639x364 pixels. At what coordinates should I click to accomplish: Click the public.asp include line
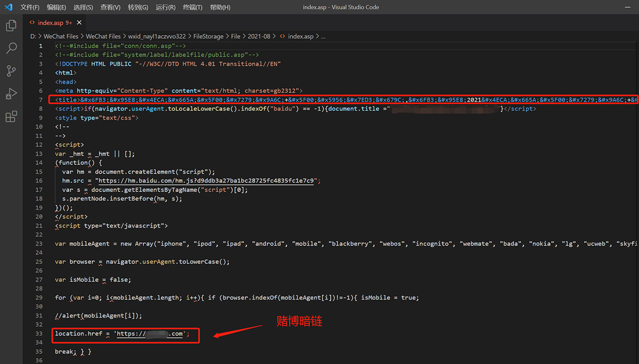157,55
